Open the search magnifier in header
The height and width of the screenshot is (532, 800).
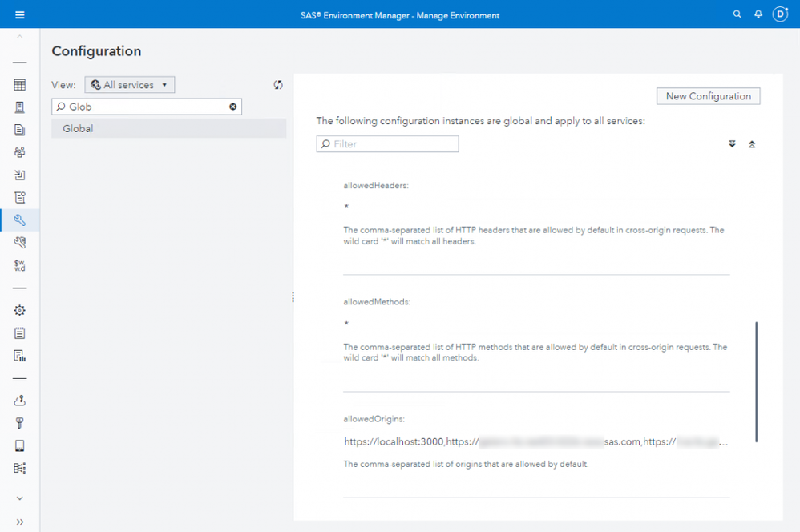point(737,14)
